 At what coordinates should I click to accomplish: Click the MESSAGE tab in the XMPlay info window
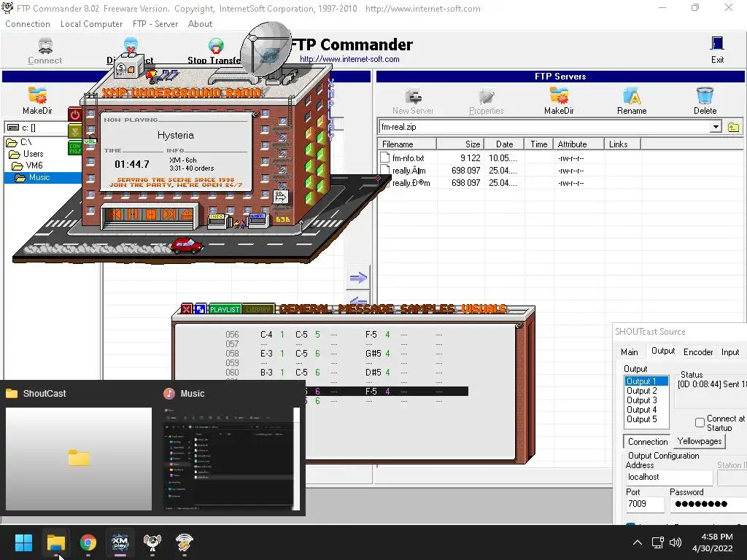(x=366, y=309)
